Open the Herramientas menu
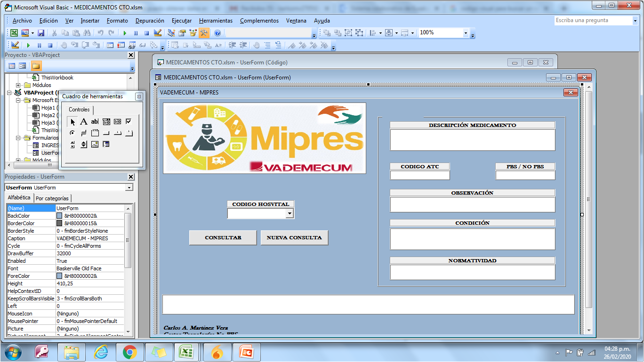This screenshot has height=362, width=644. (216, 21)
